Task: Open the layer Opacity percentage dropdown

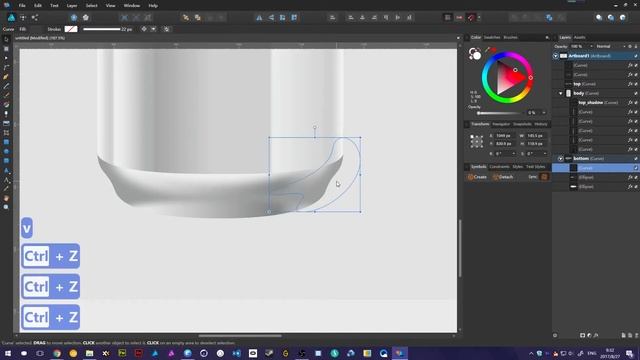Action: click(591, 47)
